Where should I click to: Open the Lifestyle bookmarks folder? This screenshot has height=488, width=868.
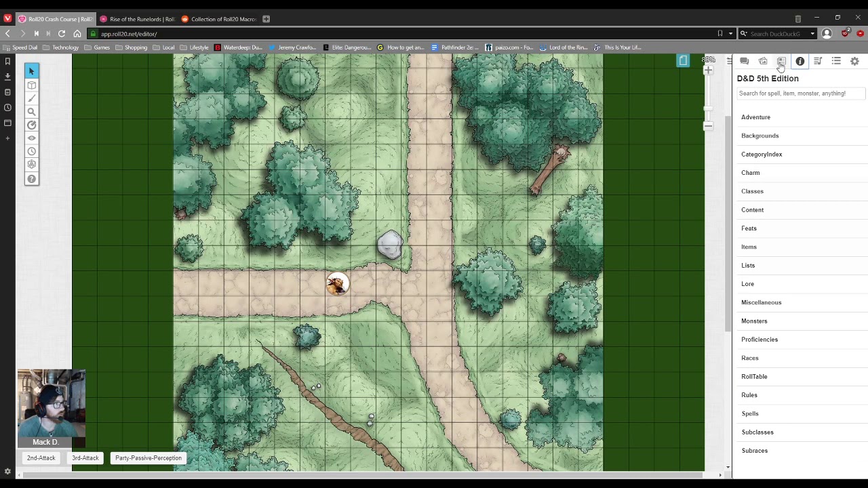click(194, 47)
